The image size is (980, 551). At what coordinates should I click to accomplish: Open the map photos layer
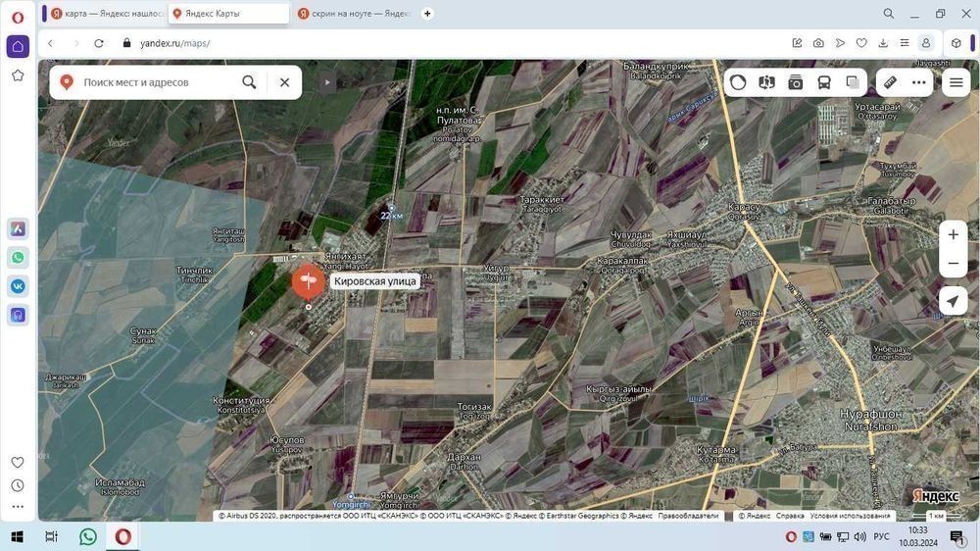796,82
